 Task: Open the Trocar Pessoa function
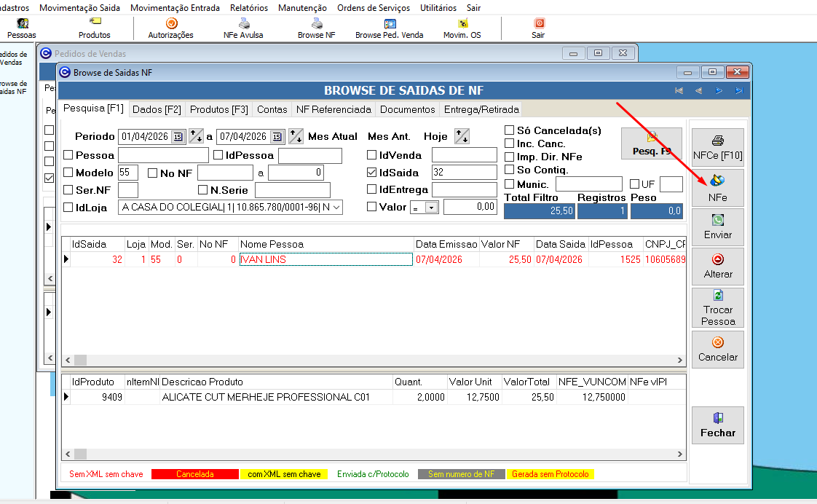tap(717, 307)
